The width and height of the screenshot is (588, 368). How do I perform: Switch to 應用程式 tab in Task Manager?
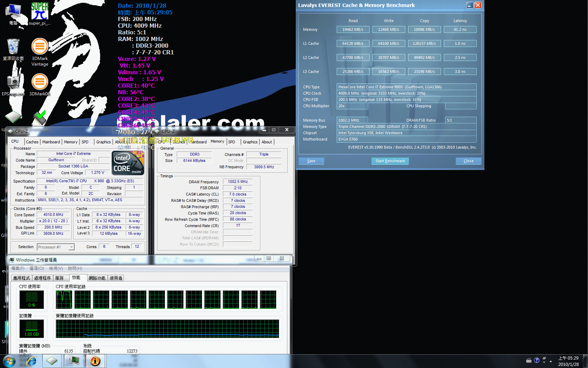[x=22, y=278]
